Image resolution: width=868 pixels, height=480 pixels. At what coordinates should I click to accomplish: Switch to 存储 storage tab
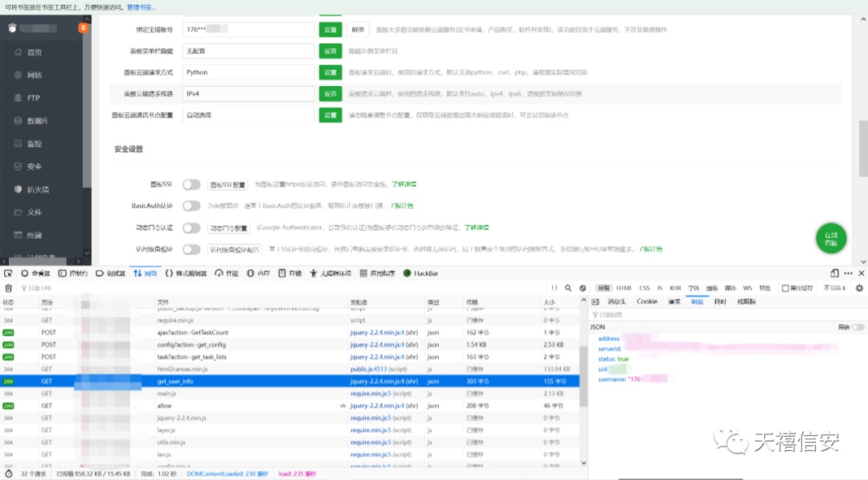tap(290, 273)
